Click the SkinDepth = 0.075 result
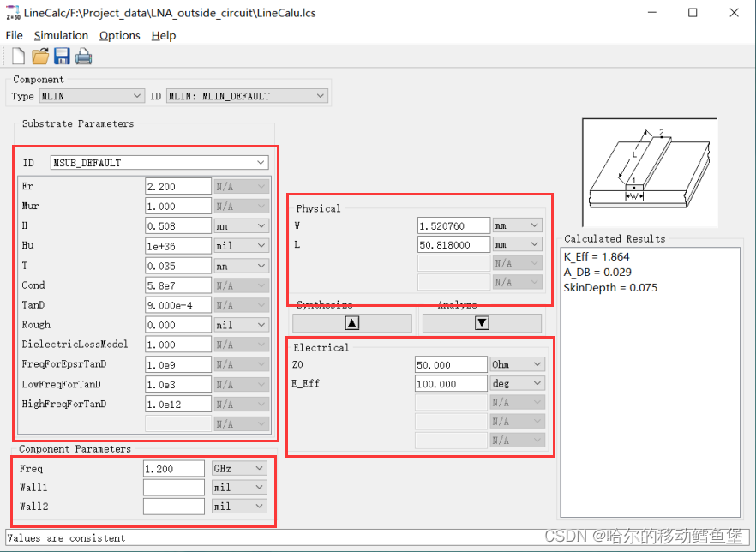The width and height of the screenshot is (756, 552). pyautogui.click(x=610, y=287)
